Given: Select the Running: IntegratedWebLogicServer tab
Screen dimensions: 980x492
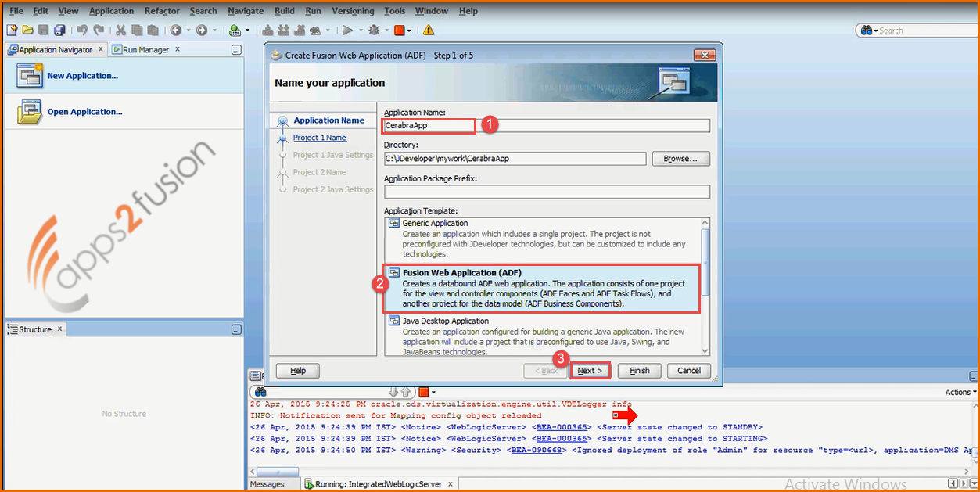Looking at the screenshot, I should 379,484.
